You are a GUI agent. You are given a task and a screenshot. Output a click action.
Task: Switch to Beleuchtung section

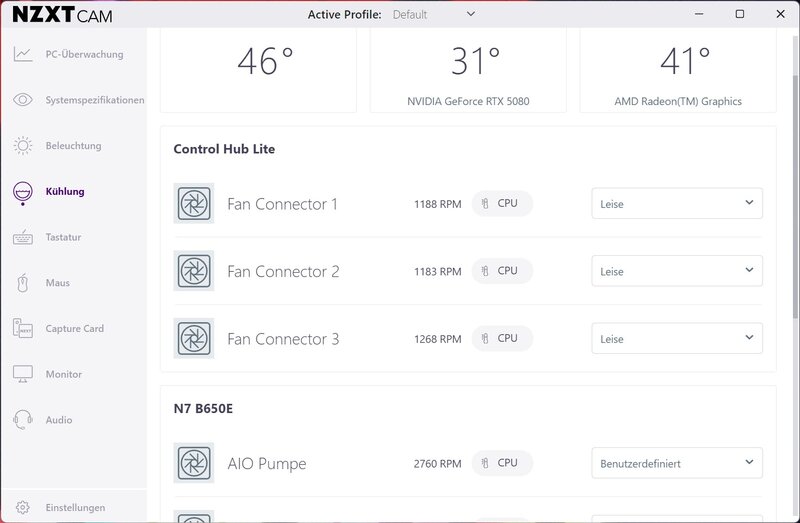[73, 145]
